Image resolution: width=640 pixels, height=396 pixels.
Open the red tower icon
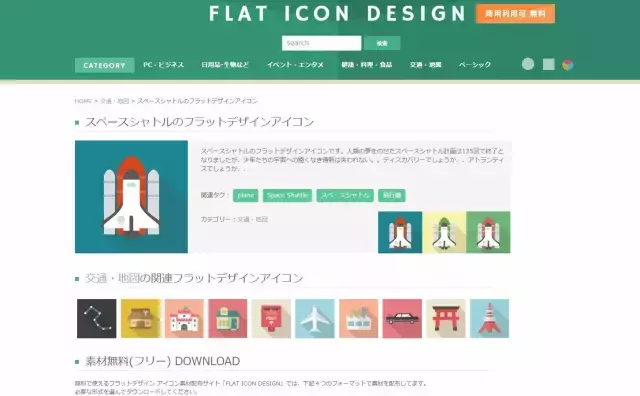coord(489,318)
